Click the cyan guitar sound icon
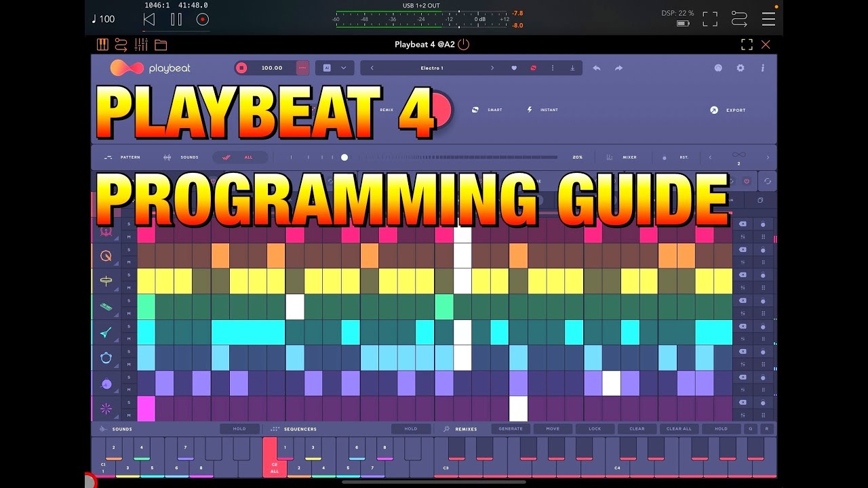This screenshot has height=488, width=868. pos(106,333)
